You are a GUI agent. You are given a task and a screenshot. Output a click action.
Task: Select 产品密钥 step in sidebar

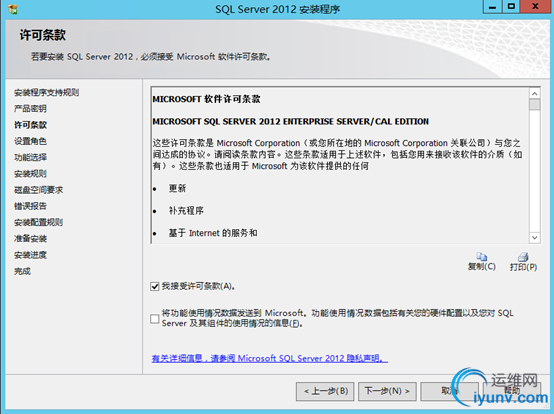pyautogui.click(x=30, y=109)
